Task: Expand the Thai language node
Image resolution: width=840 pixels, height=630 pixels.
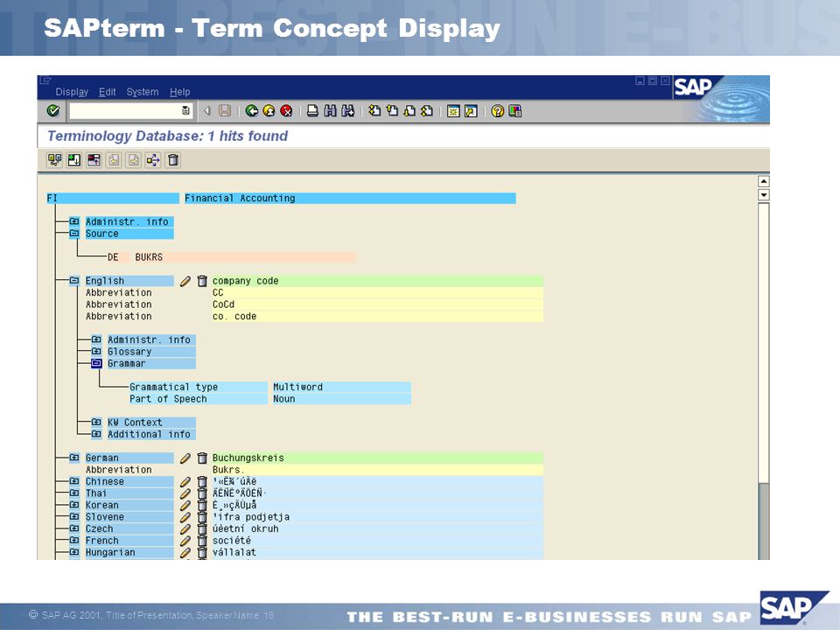Action: click(74, 493)
